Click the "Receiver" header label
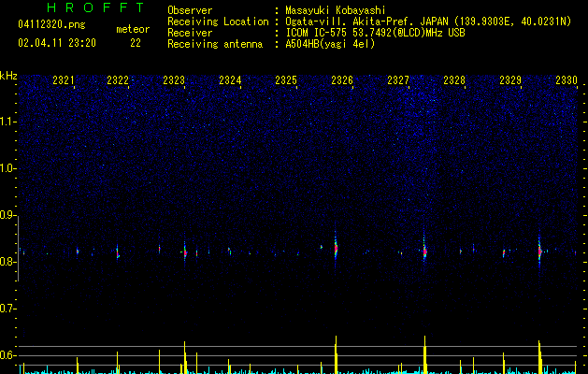588x374 pixels. click(x=190, y=33)
